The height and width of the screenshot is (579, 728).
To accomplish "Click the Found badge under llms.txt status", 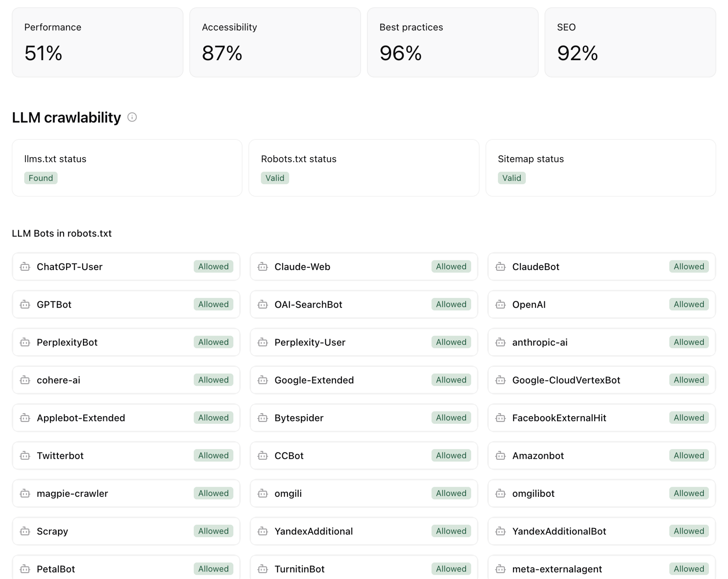I will coord(41,178).
